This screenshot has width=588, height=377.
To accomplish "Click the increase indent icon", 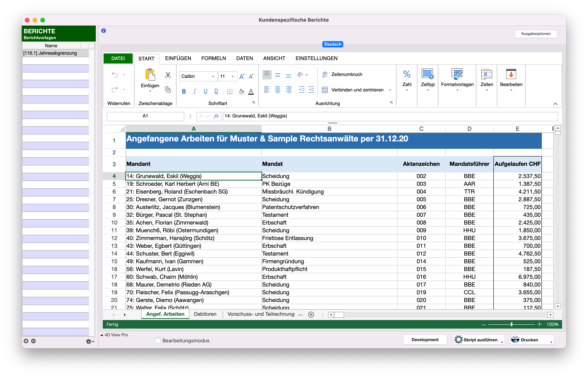I will (x=311, y=90).
